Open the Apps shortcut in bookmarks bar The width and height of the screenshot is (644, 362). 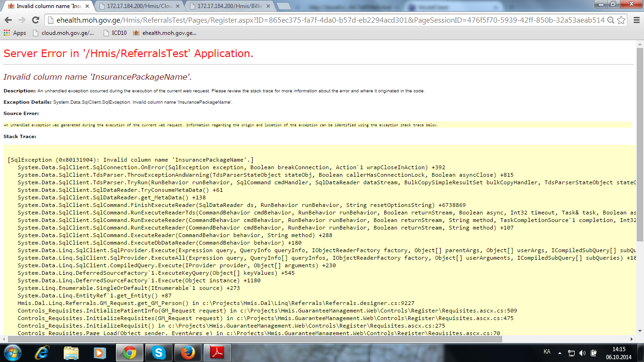15,33
